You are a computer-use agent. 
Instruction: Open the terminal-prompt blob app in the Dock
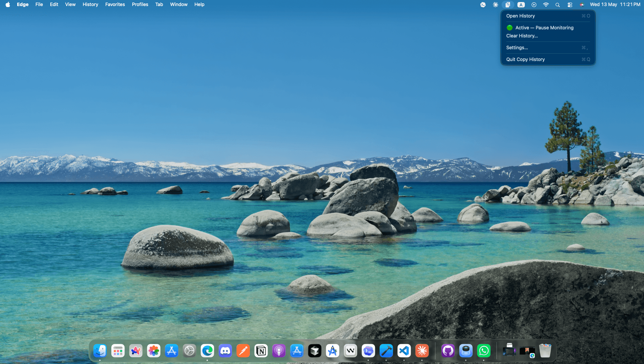pos(368,351)
